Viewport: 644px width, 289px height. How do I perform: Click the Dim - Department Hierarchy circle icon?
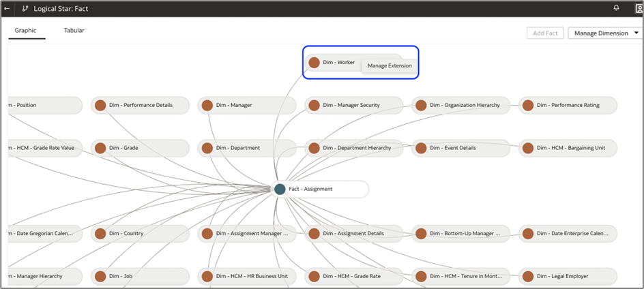(314, 148)
